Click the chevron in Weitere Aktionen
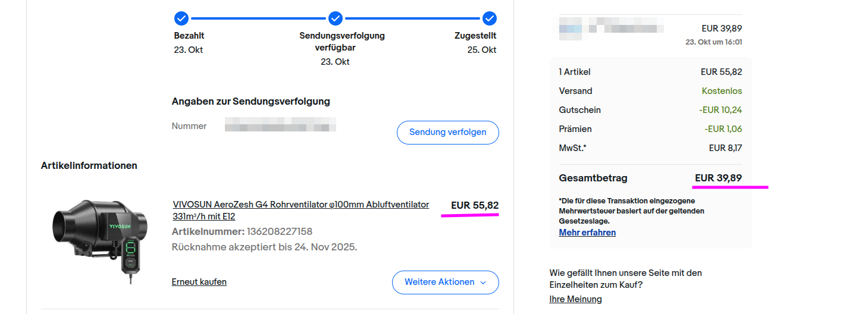 (x=483, y=282)
